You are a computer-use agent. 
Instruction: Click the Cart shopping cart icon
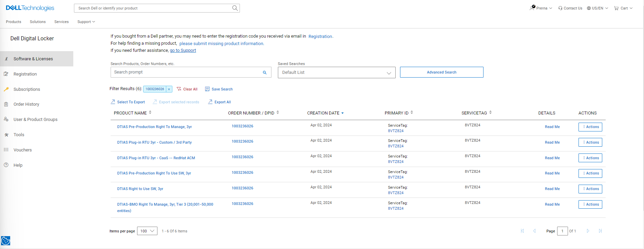pyautogui.click(x=616, y=8)
